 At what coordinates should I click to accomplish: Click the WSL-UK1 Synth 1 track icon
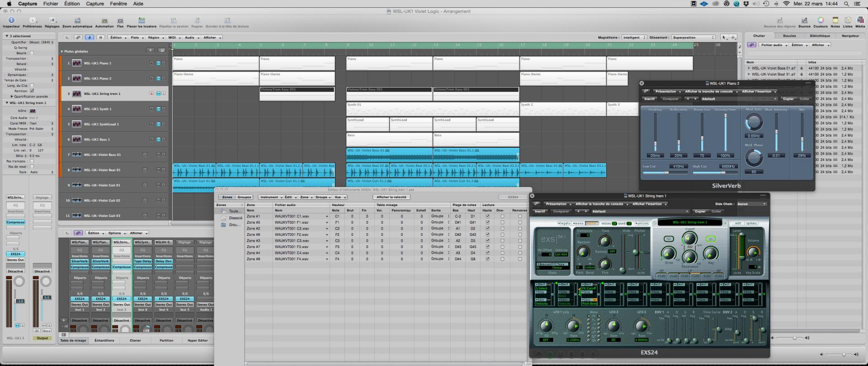coord(76,109)
